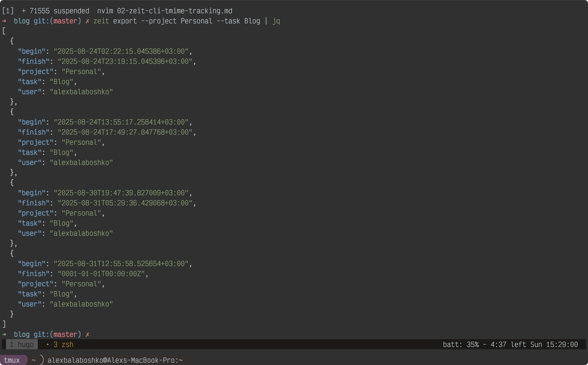Screen dimensions: 588x365
Task: Click the green arrow on bottom prompt
Action: click(x=4, y=334)
